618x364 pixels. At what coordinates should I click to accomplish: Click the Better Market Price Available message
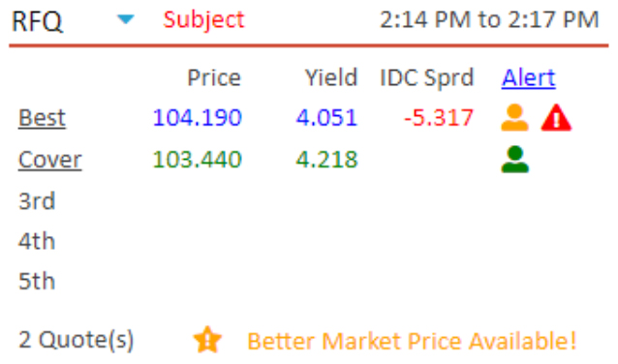click(x=412, y=341)
